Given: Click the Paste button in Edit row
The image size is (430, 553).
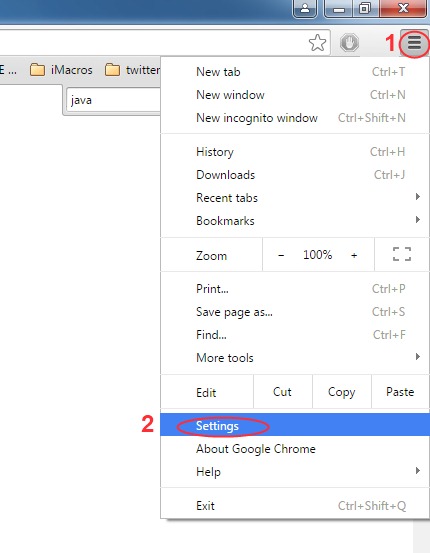Looking at the screenshot, I should [400, 392].
